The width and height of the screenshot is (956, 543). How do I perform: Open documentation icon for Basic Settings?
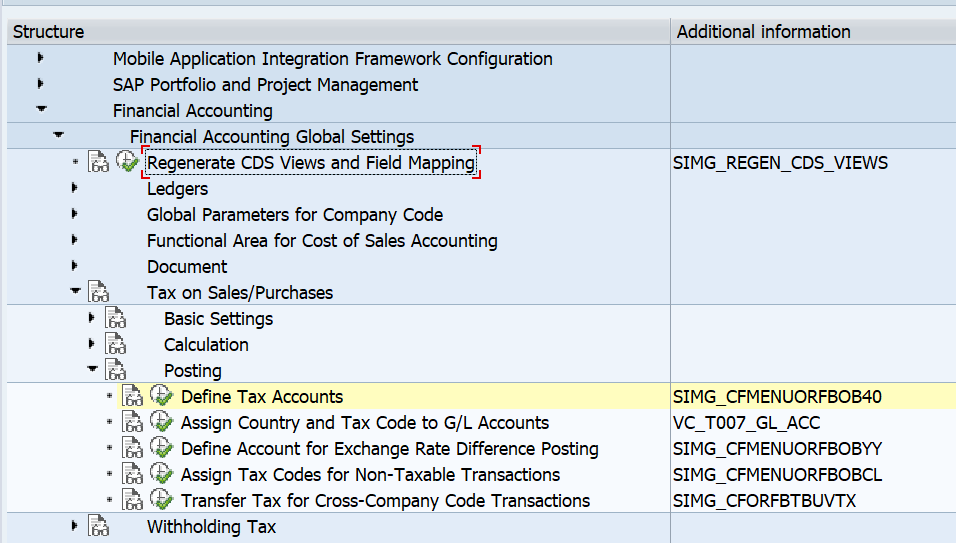click(115, 318)
